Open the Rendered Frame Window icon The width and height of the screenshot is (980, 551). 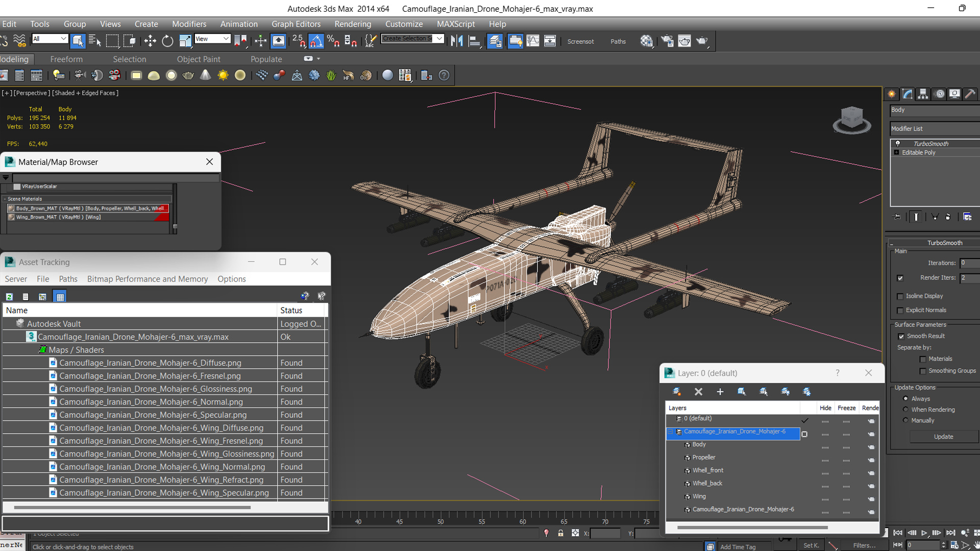[x=684, y=41]
